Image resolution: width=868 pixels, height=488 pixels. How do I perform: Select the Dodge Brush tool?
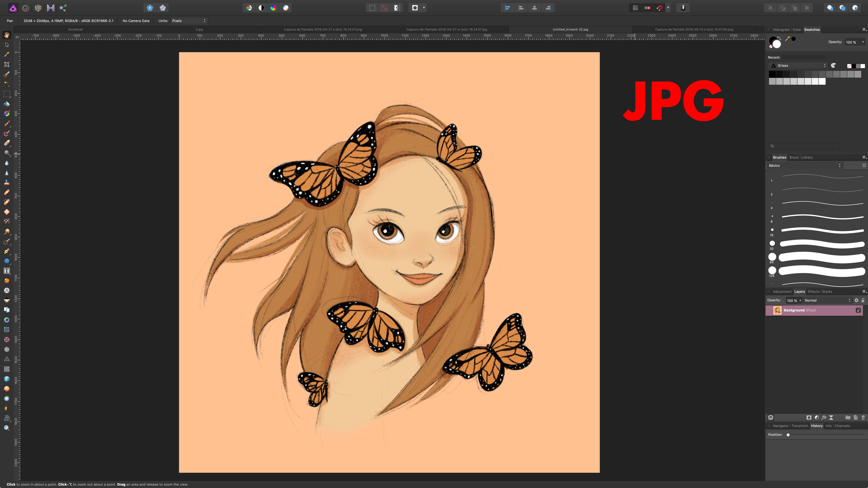[7, 153]
